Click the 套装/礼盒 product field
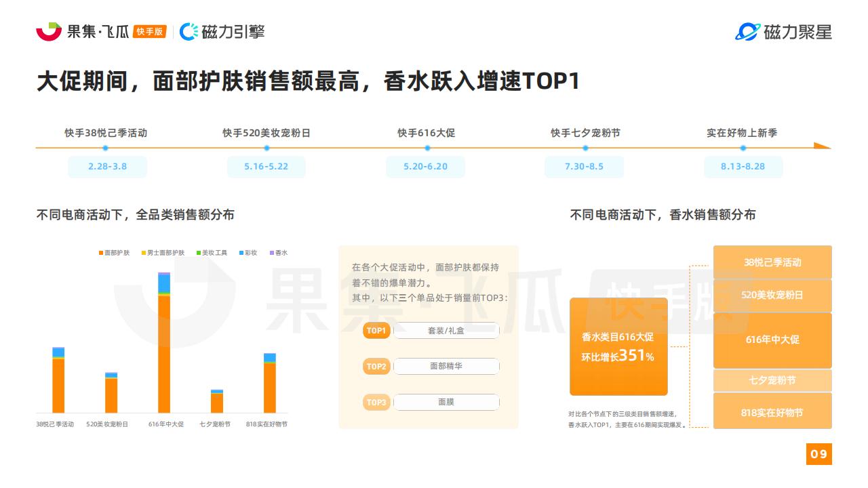 pyautogui.click(x=446, y=331)
